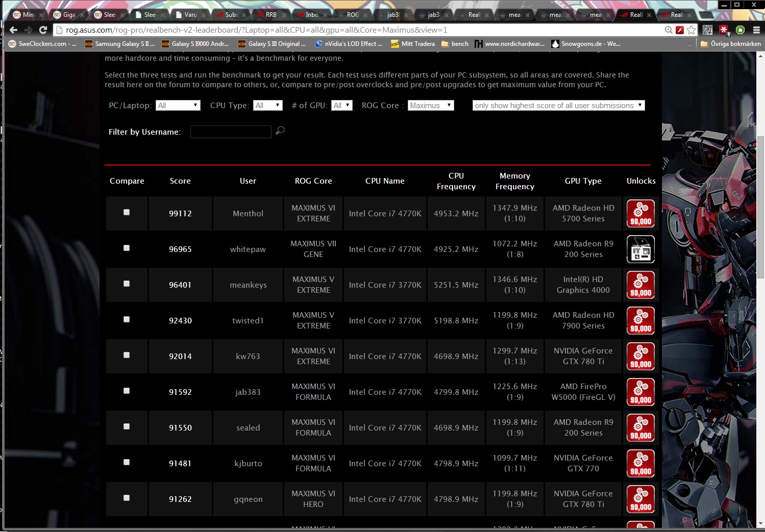The height and width of the screenshot is (532, 765).
Task: Open the CPU Type dropdown
Action: (268, 106)
